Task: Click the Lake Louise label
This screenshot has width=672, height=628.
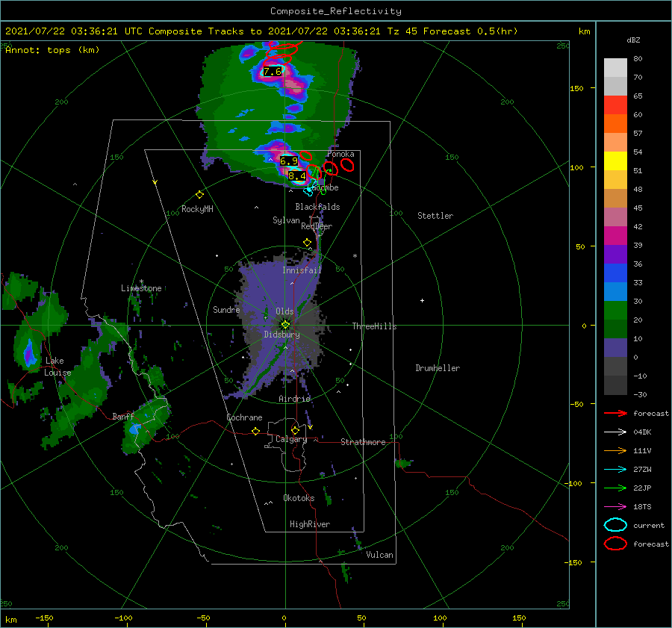Action: click(x=57, y=367)
